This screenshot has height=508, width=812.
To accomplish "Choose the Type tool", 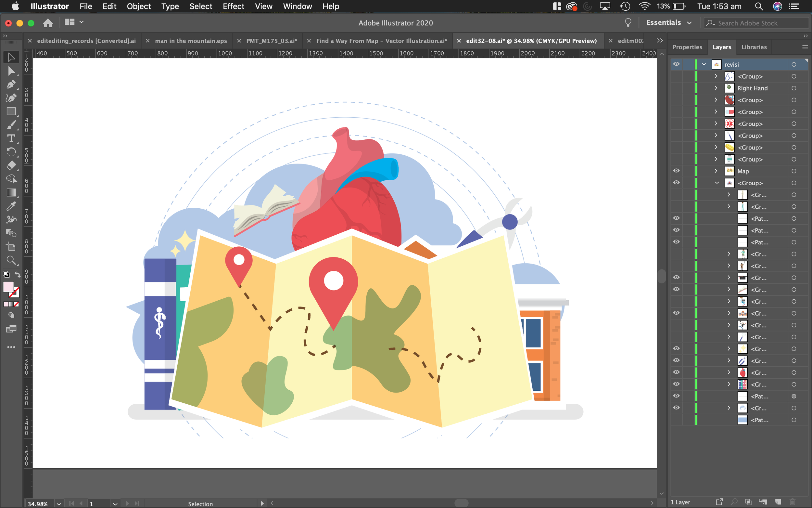I will click(11, 138).
